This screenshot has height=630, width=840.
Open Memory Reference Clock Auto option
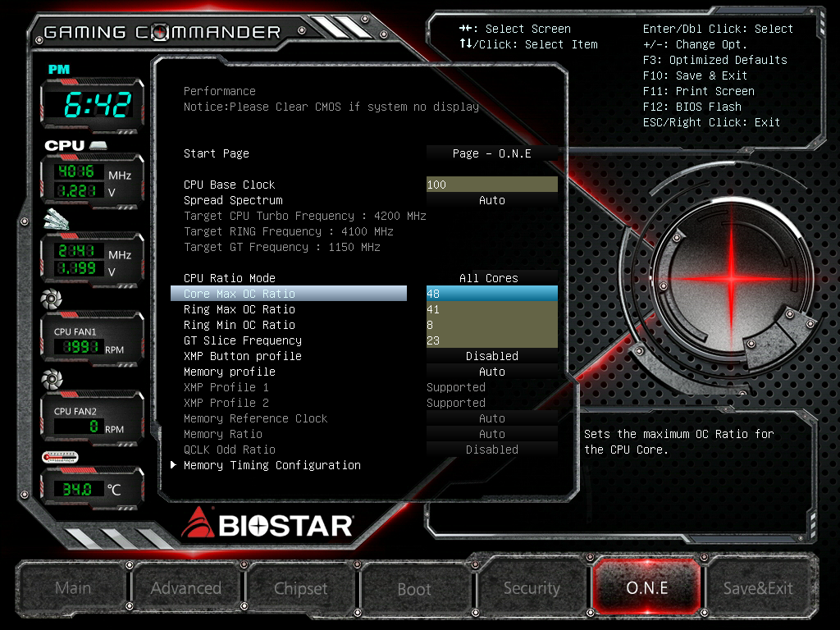[x=492, y=418]
